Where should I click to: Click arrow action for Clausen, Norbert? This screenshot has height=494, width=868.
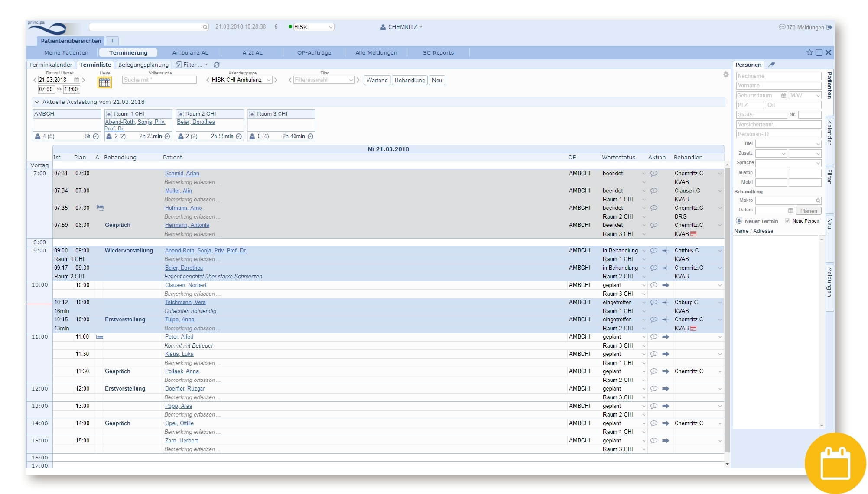click(666, 285)
